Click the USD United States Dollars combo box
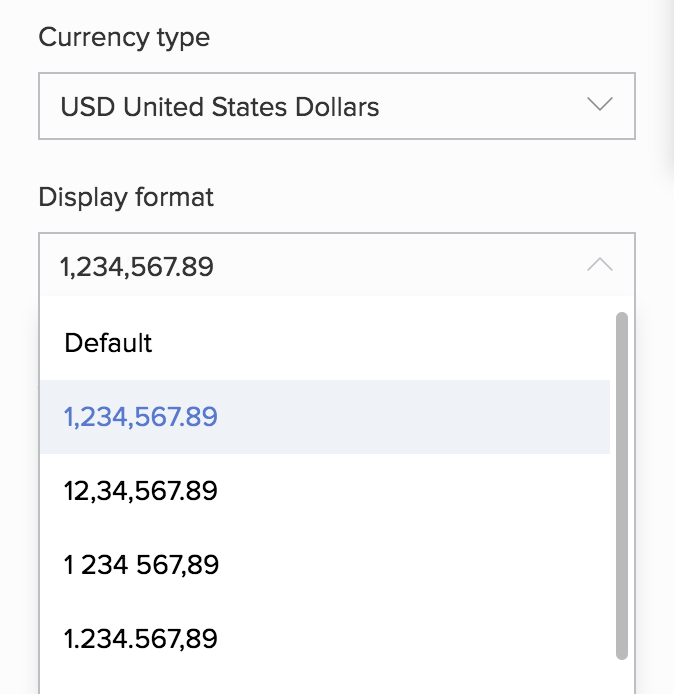 point(336,106)
